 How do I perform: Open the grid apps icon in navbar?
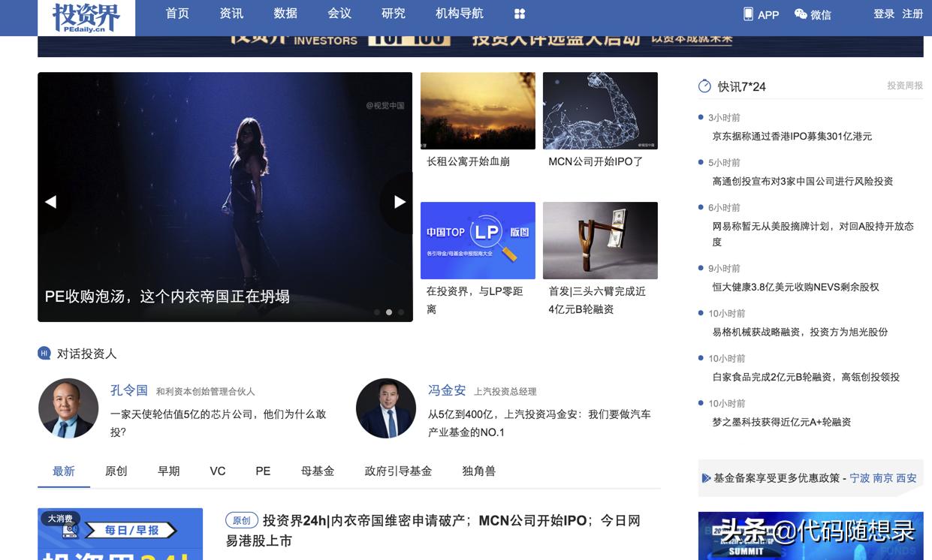[x=520, y=14]
